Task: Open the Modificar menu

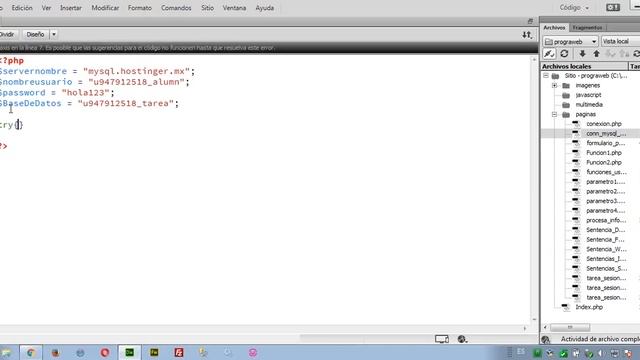Action: click(x=105, y=8)
